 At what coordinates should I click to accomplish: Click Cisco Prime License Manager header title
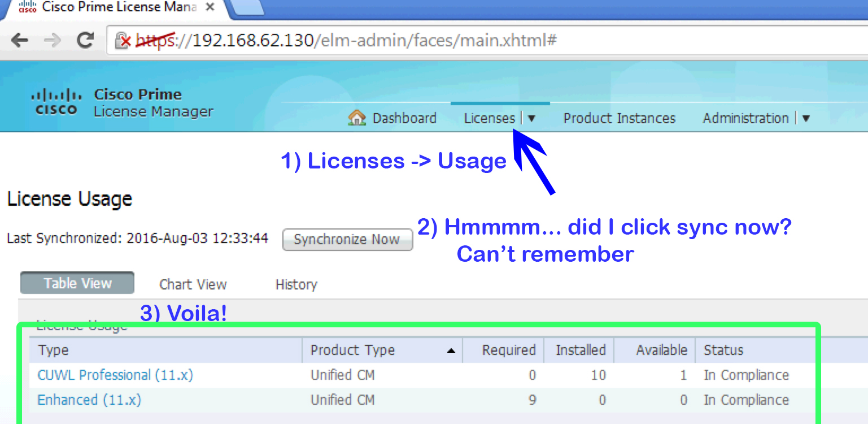click(154, 103)
